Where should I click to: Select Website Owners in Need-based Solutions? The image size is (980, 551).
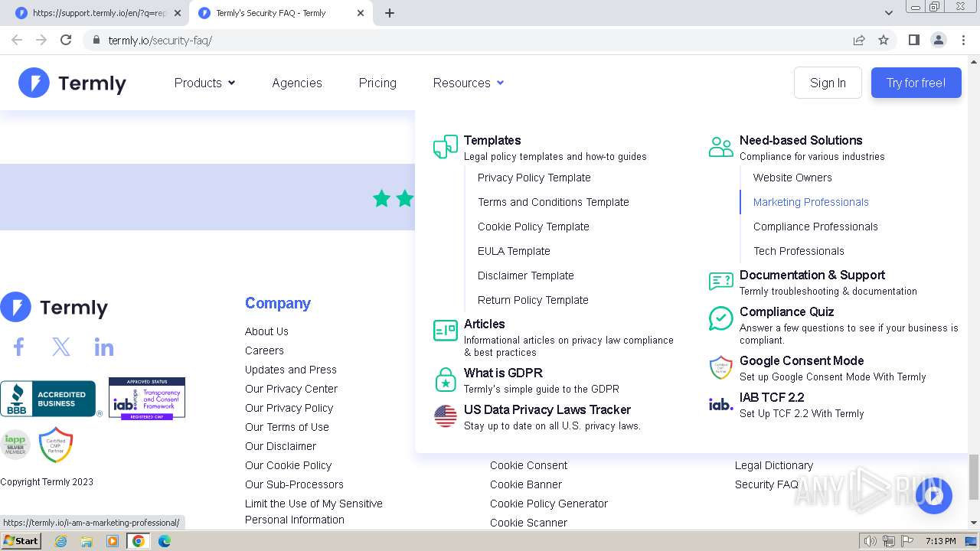[792, 178]
